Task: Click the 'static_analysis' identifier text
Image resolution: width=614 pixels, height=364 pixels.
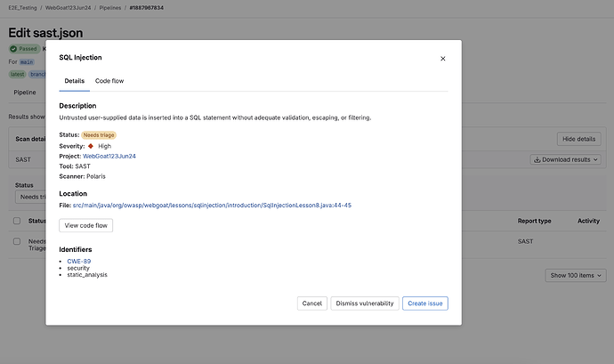Action: coord(87,275)
